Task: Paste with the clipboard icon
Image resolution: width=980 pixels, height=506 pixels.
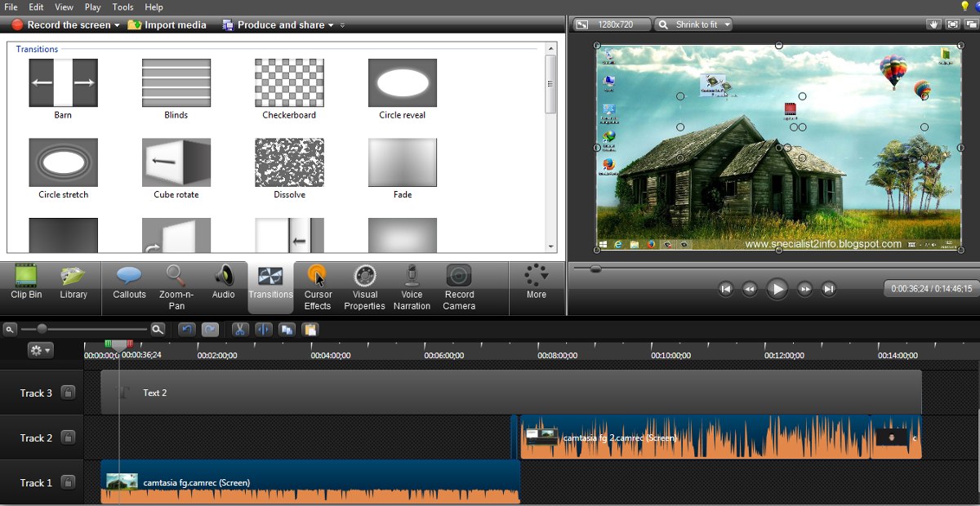Action: [310, 330]
